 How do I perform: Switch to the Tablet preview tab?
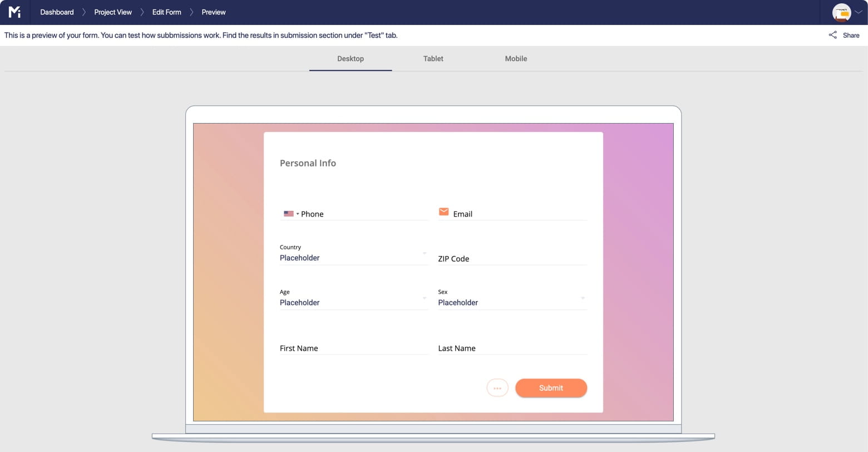[x=433, y=58]
